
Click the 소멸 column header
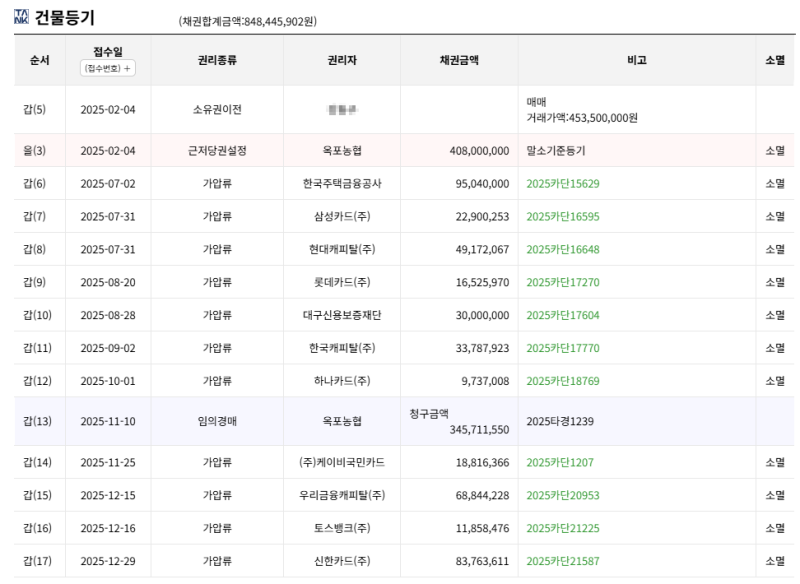[775, 60]
